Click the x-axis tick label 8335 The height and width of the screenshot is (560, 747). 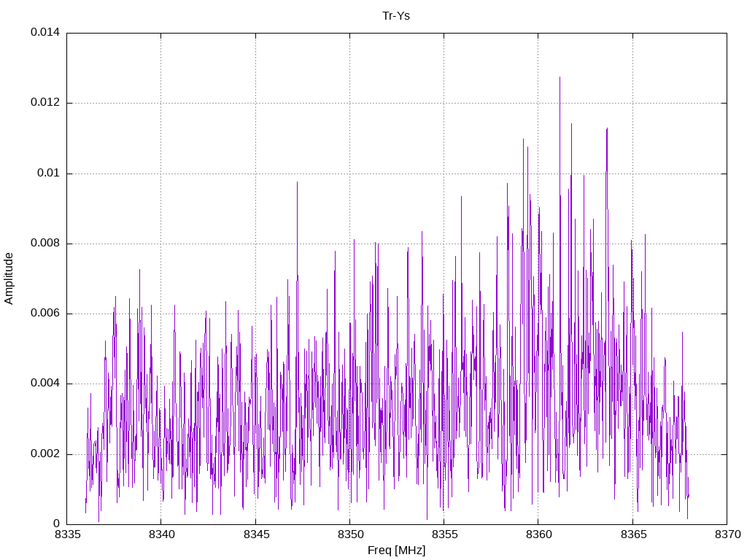(68, 534)
